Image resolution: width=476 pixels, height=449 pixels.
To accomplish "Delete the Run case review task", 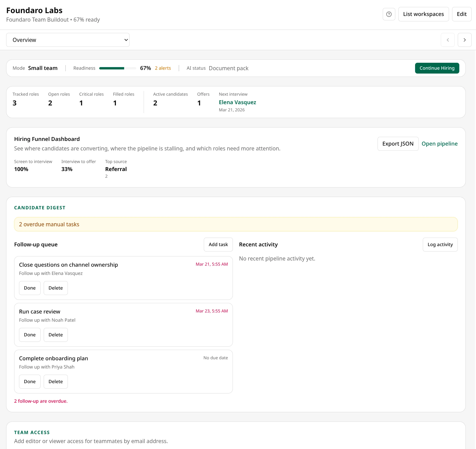I will [x=56, y=335].
